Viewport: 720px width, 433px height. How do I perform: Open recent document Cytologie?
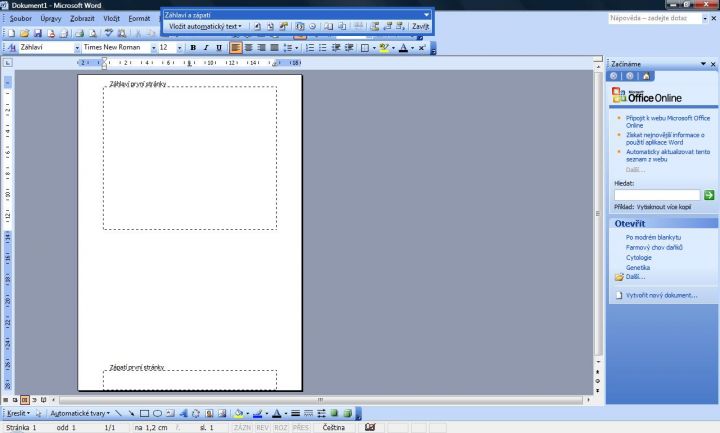tap(638, 258)
